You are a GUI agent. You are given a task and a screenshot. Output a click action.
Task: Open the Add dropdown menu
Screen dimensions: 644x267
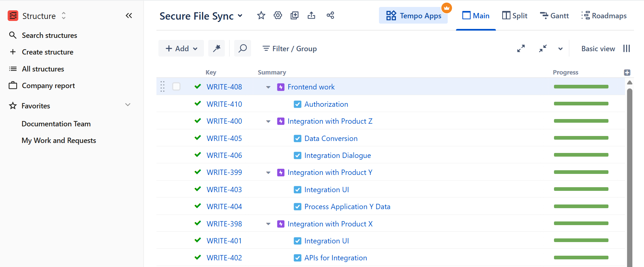[181, 49]
